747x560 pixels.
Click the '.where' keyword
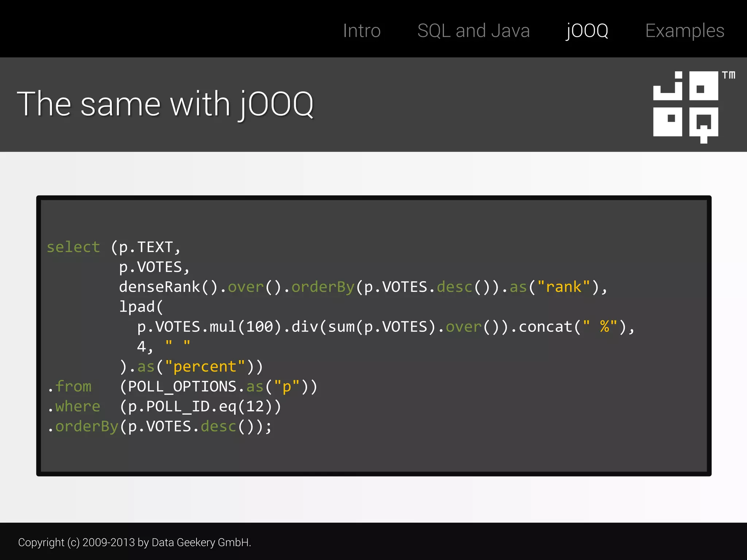click(x=74, y=406)
